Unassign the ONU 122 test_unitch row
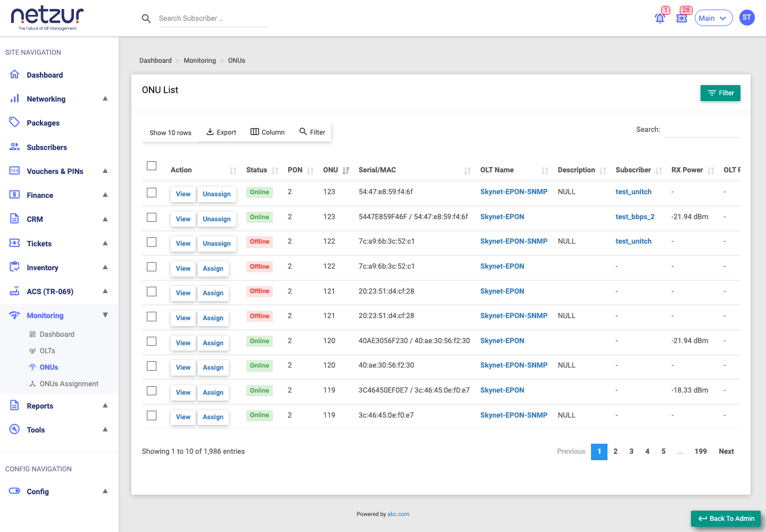 [217, 244]
